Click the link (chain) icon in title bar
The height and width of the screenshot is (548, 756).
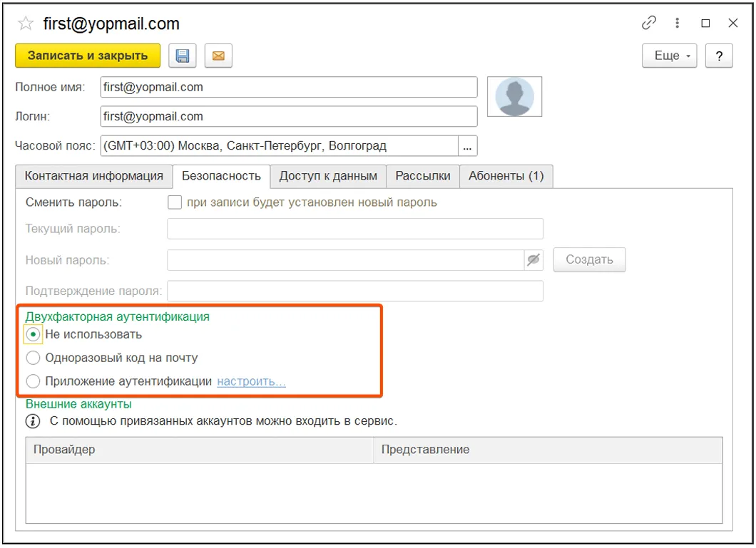(x=648, y=23)
